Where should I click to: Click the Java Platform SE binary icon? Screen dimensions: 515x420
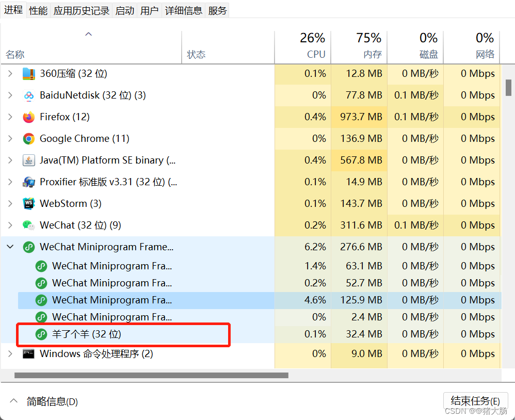click(x=28, y=160)
